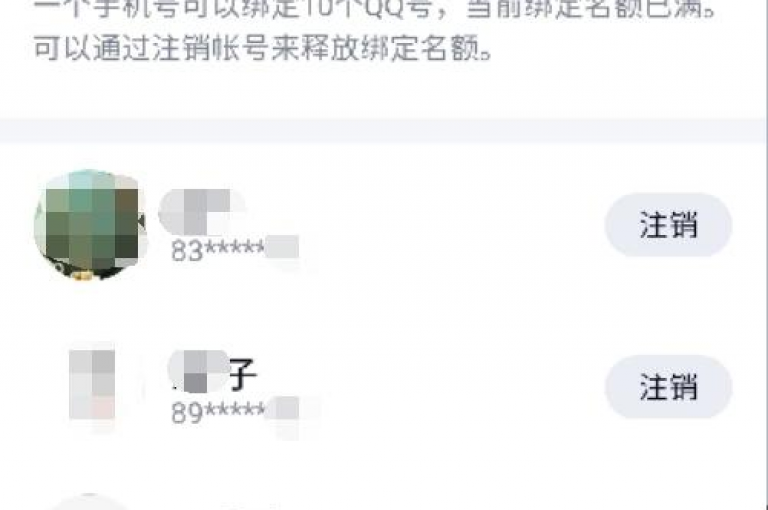Select the partially visible third avatar at bottom

pos(88,502)
